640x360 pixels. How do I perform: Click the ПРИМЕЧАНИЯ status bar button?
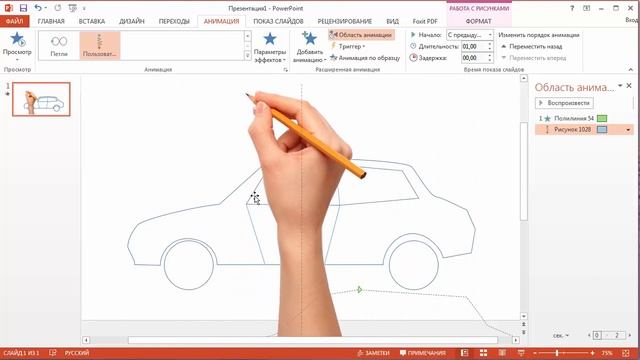tap(422, 353)
